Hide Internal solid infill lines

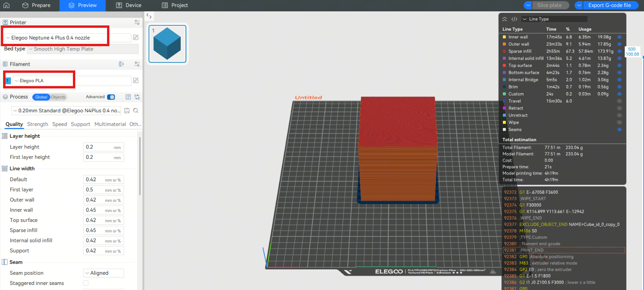tap(619, 58)
